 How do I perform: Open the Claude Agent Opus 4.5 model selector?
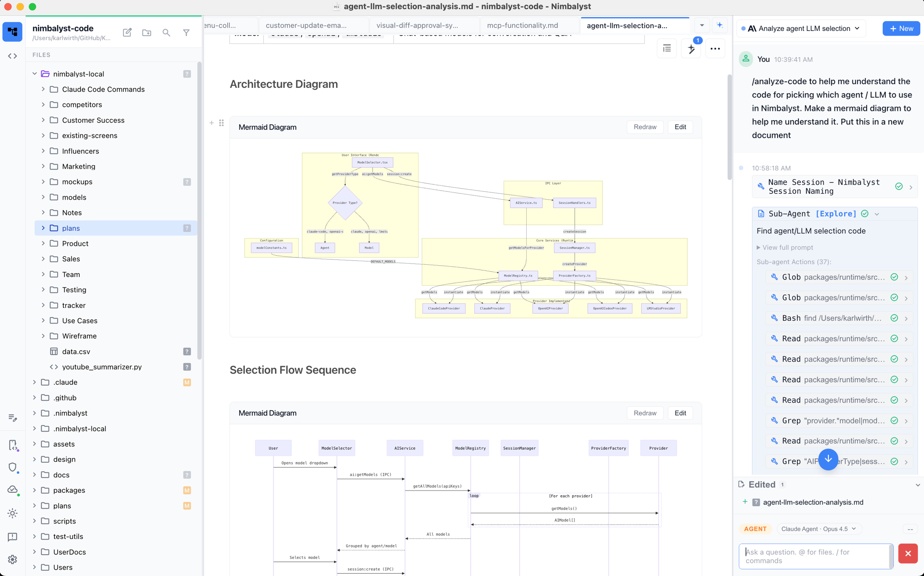click(818, 529)
